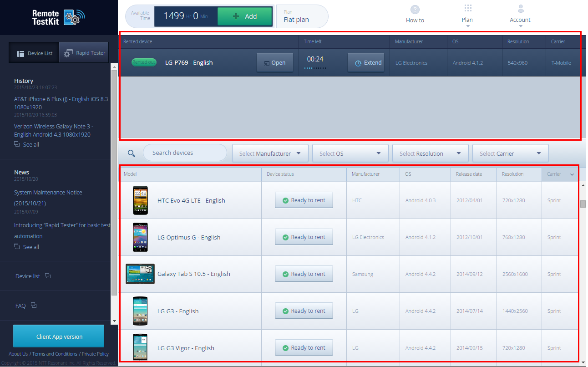588x367 pixels.
Task: Open Private Policy link
Action: [95, 354]
